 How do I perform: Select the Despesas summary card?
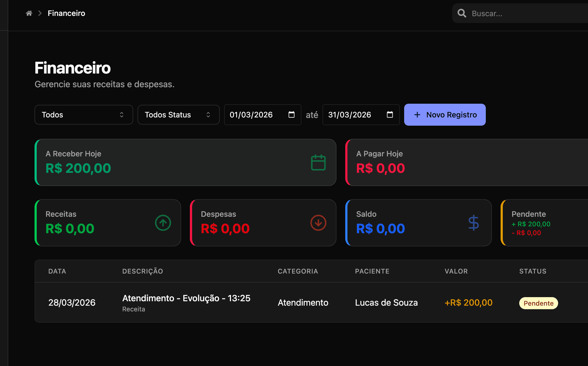263,223
